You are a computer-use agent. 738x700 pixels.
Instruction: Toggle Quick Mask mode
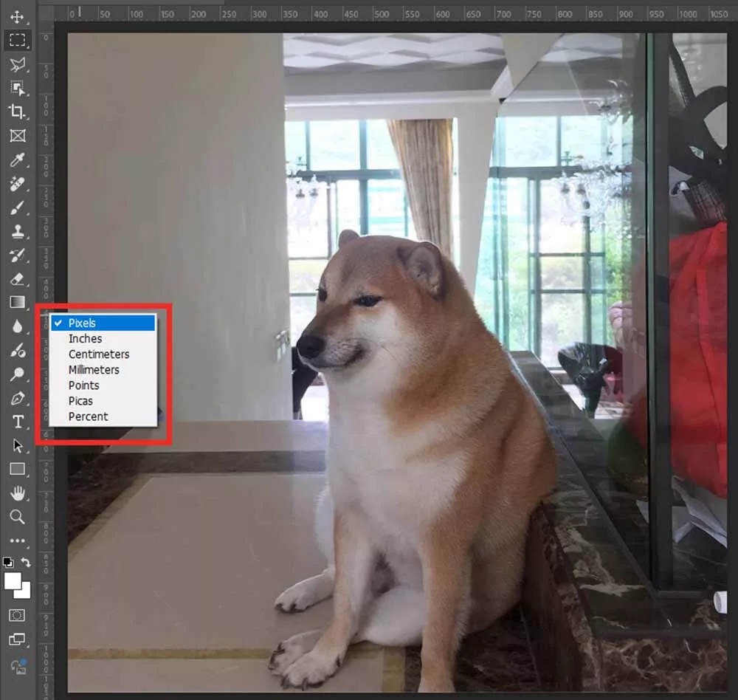click(x=17, y=615)
